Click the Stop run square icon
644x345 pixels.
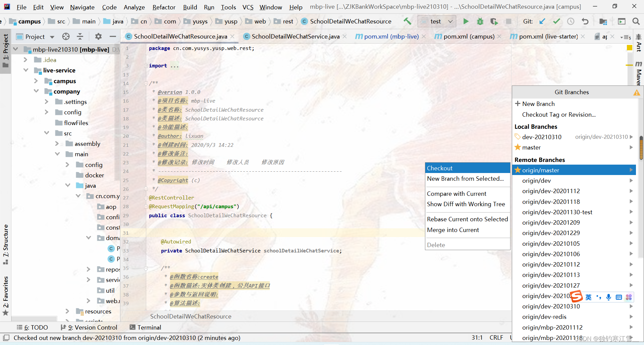tap(508, 21)
